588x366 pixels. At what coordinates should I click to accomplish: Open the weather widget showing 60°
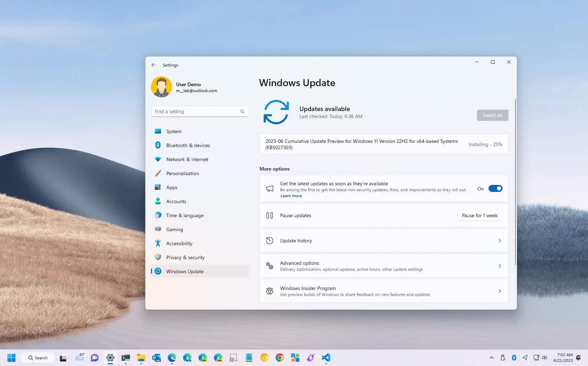click(x=80, y=357)
